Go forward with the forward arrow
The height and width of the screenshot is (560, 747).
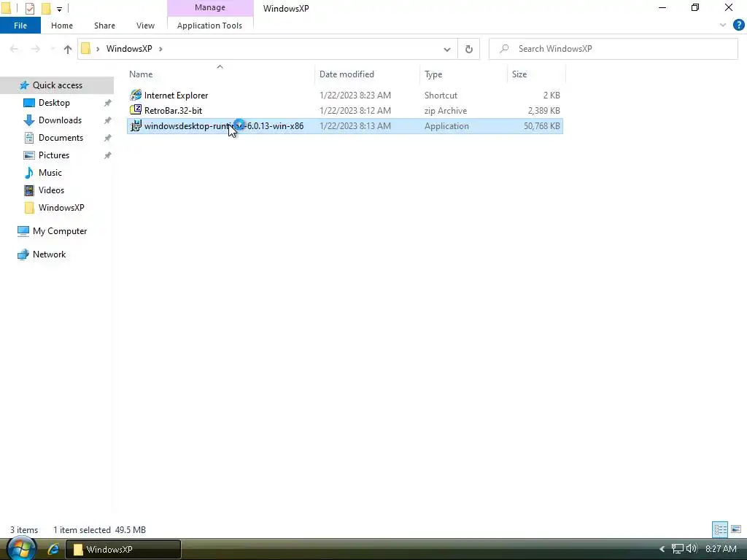tap(35, 49)
